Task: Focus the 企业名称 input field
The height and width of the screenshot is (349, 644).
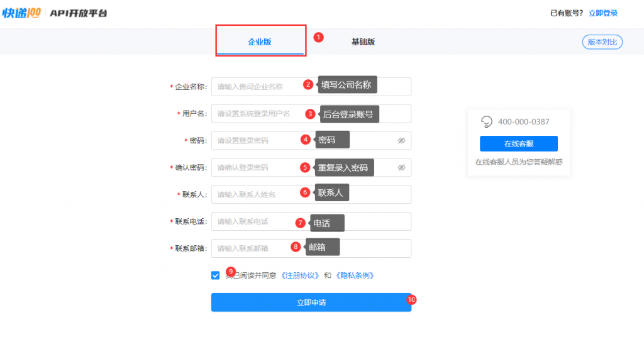Action: tap(311, 87)
